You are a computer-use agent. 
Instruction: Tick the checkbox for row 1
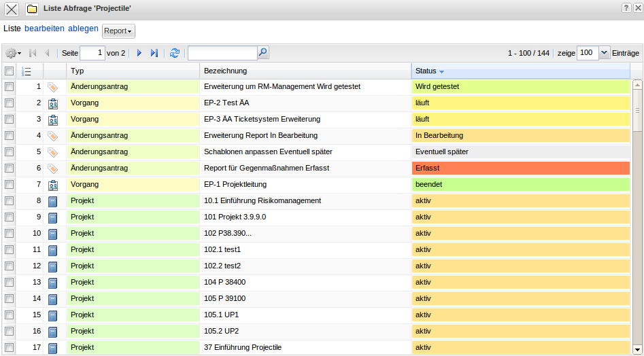pos(10,87)
